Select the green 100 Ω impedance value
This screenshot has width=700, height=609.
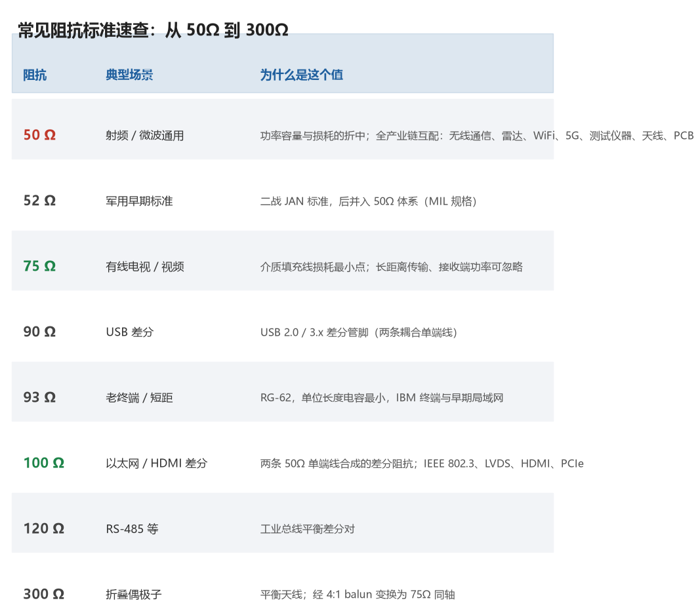point(44,463)
